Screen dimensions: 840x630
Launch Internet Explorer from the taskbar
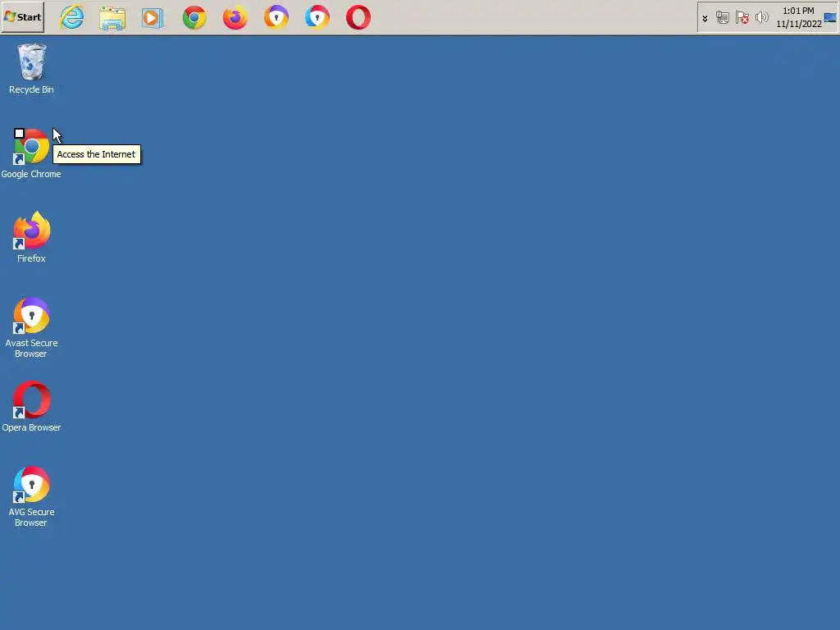click(72, 17)
